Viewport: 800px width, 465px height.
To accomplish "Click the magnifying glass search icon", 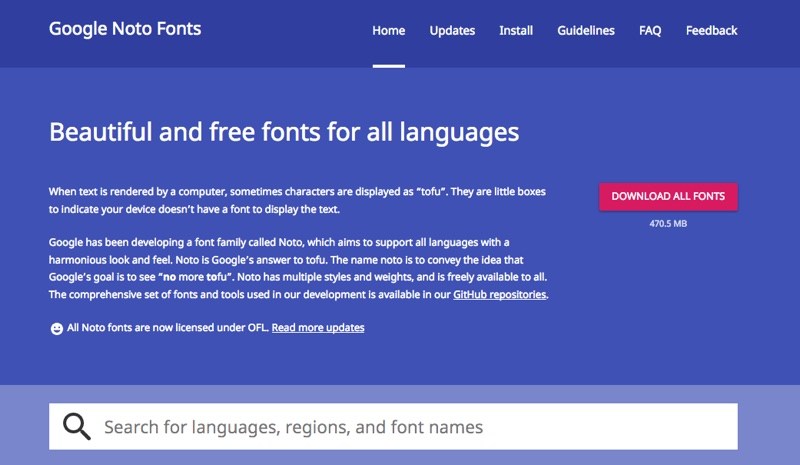I will [77, 426].
